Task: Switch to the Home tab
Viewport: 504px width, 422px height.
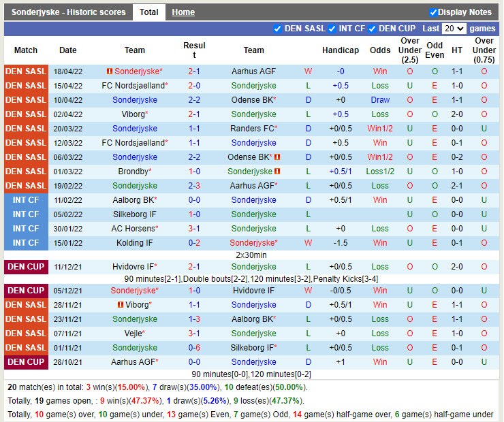Action: (183, 12)
